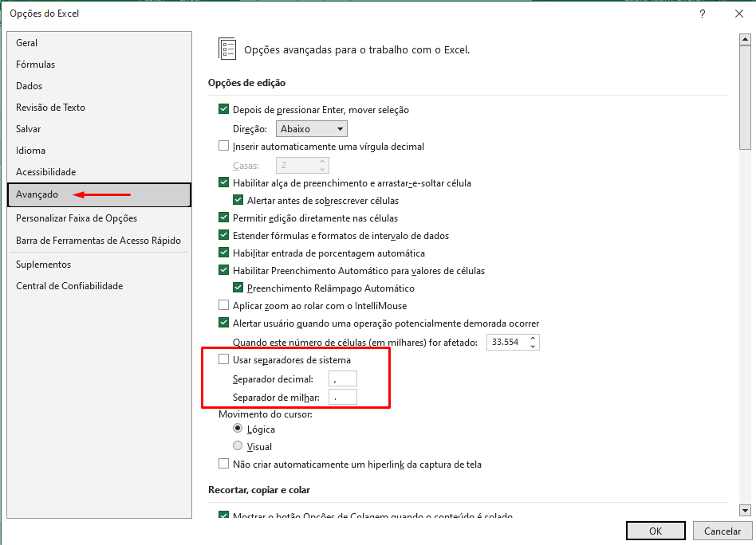Uncheck 'Depois de pressionar Enter, mover seleção'
The width and height of the screenshot is (756, 545).
224,109
